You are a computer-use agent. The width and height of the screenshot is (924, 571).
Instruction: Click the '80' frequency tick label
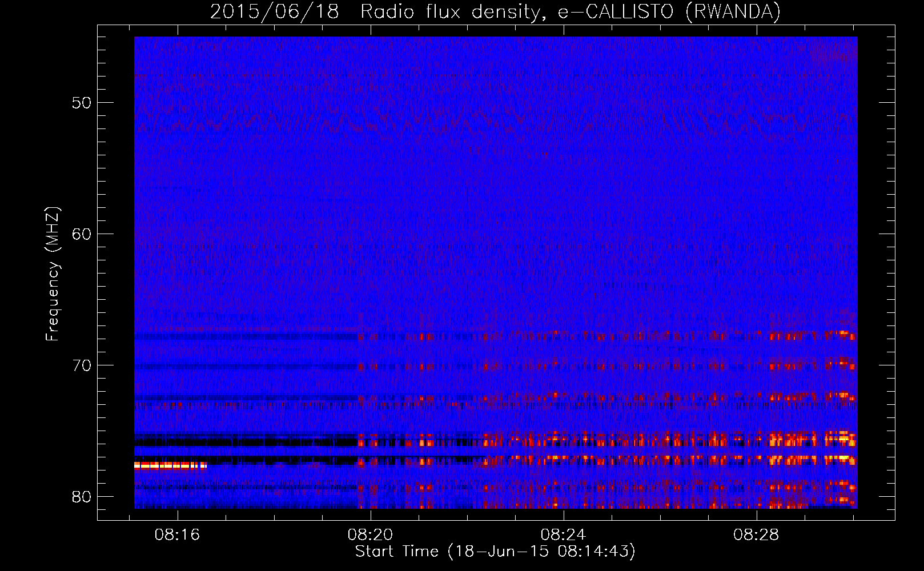click(x=82, y=497)
